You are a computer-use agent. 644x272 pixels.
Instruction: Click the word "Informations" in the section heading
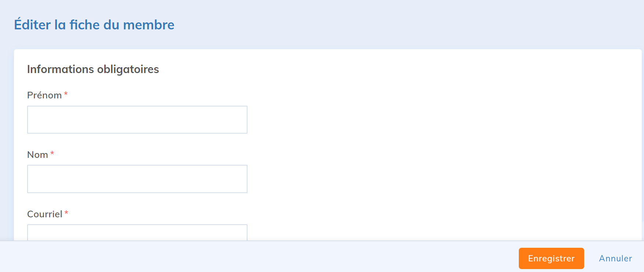coord(61,69)
